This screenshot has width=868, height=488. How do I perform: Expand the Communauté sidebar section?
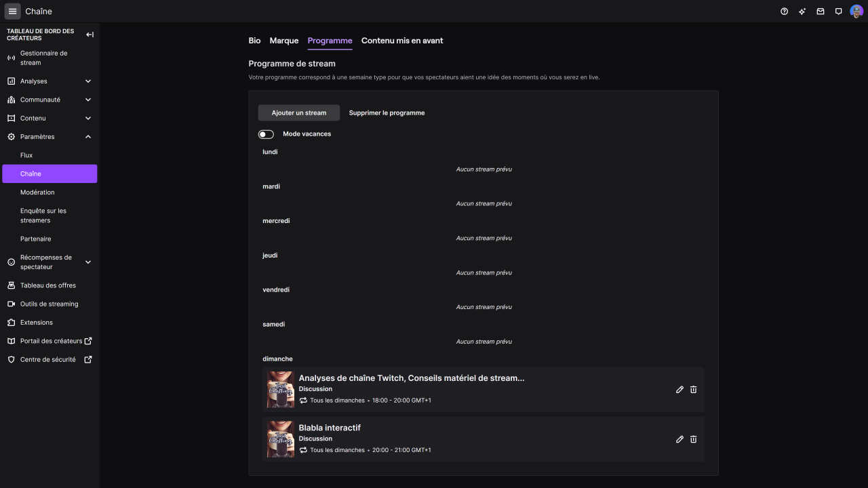tap(88, 100)
